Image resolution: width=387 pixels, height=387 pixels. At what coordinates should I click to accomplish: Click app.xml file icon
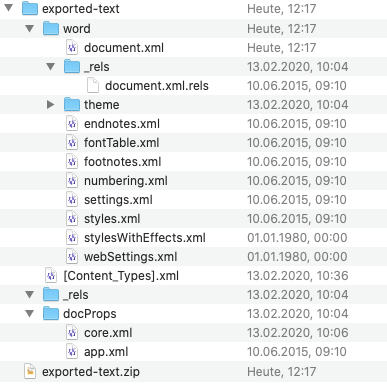pos(72,351)
